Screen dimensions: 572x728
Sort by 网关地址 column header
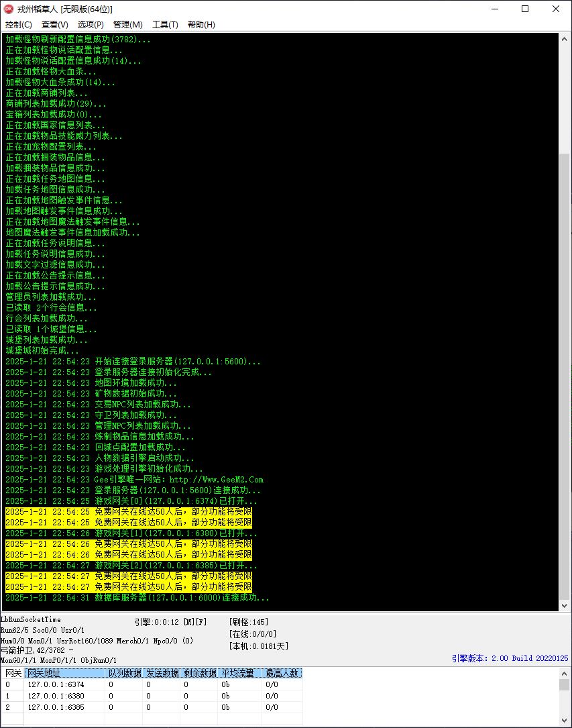click(64, 673)
